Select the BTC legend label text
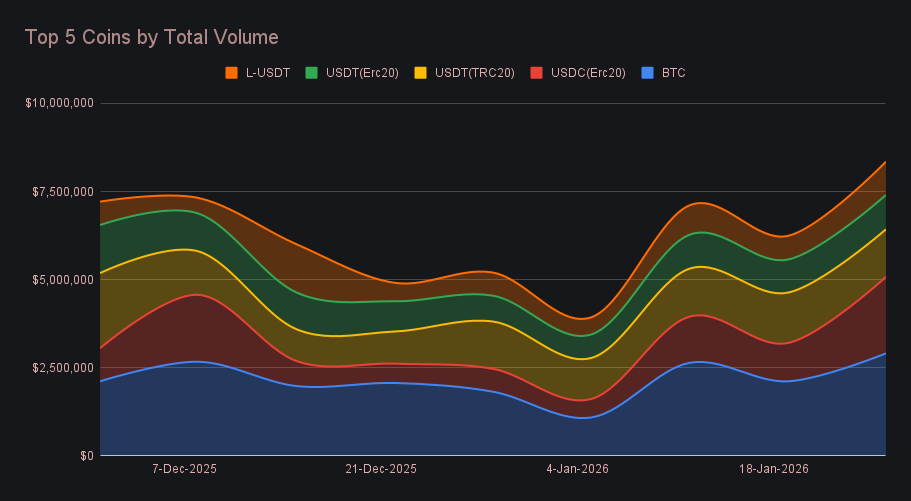This screenshot has height=501, width=911. click(x=673, y=73)
